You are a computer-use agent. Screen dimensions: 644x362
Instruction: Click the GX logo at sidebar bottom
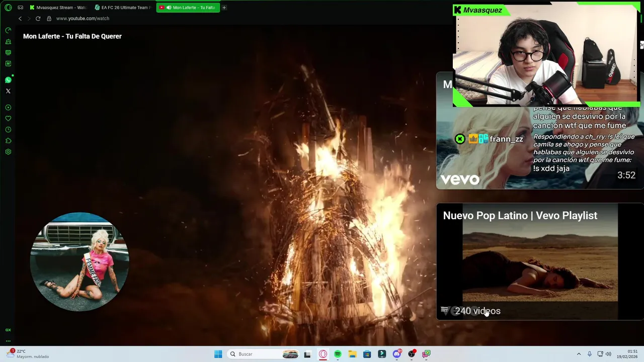pos(8,330)
